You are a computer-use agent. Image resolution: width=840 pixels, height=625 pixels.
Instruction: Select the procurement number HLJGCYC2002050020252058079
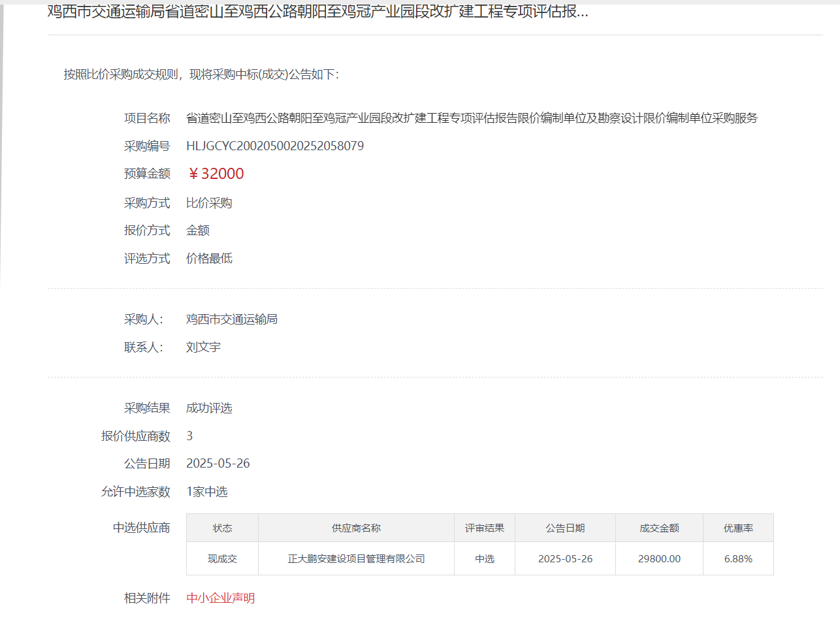275,146
